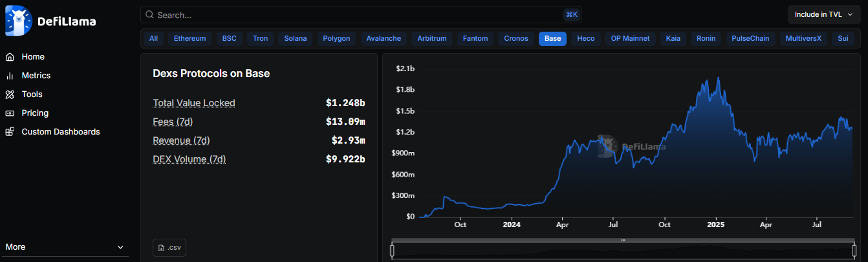Select the MultiversX chain tab
The width and height of the screenshot is (868, 262).
pos(803,39)
